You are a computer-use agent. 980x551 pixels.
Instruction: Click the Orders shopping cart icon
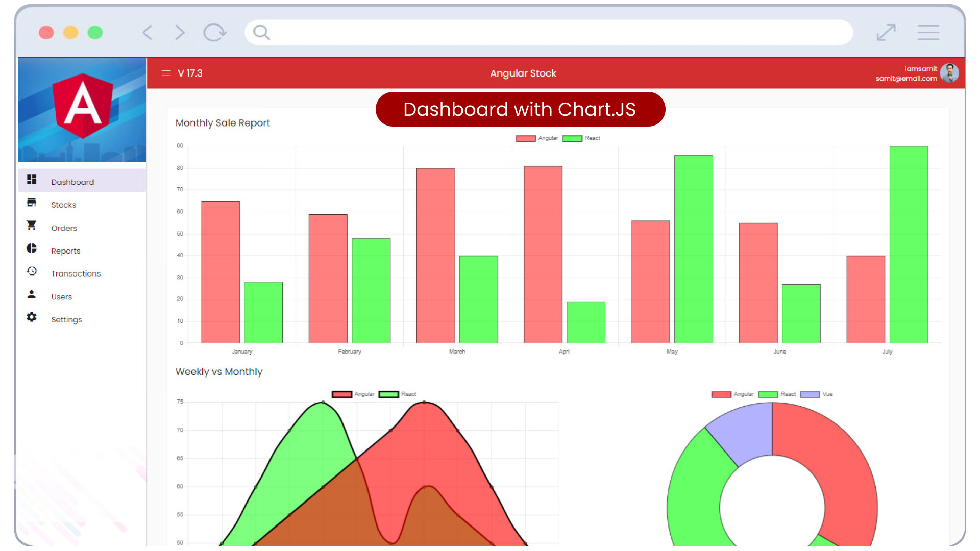click(32, 225)
